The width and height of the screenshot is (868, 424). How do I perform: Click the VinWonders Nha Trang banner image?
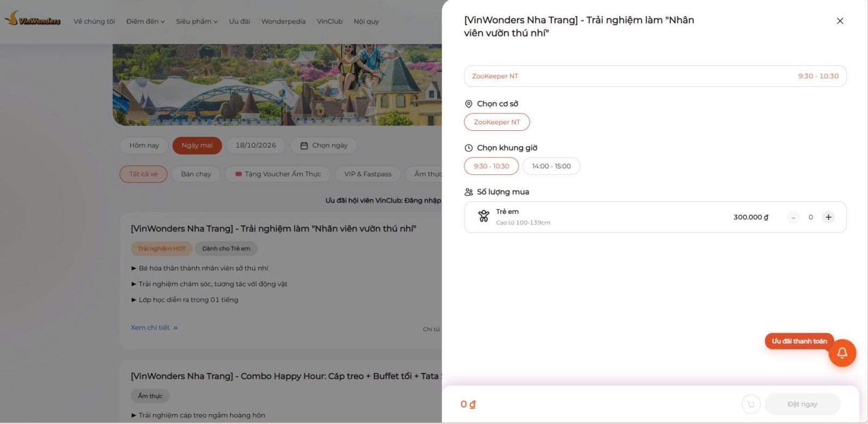click(x=277, y=85)
